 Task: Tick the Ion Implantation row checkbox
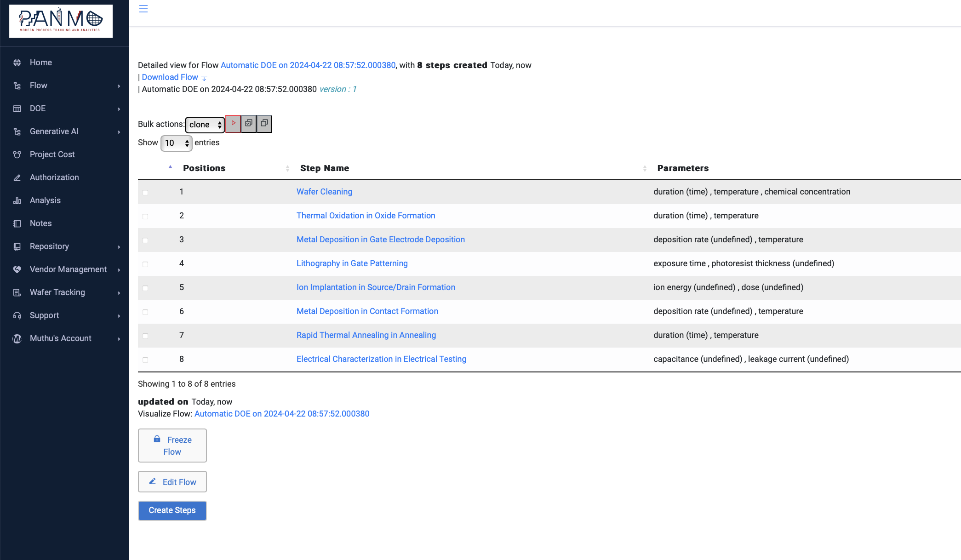(145, 288)
